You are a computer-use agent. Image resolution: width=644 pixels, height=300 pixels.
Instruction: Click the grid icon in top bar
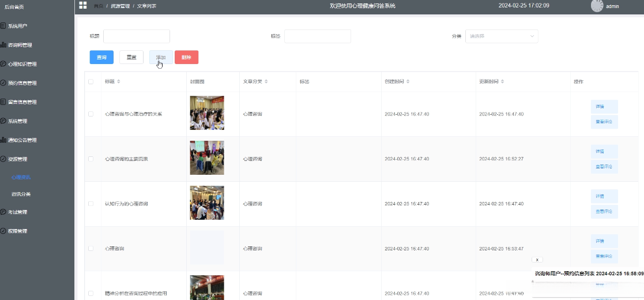click(x=82, y=5)
